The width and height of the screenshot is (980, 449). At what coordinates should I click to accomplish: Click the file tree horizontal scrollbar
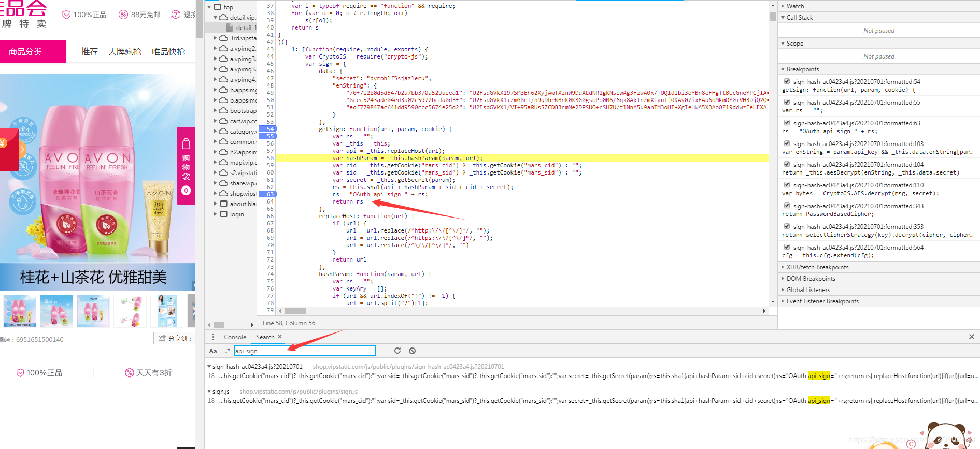219,325
